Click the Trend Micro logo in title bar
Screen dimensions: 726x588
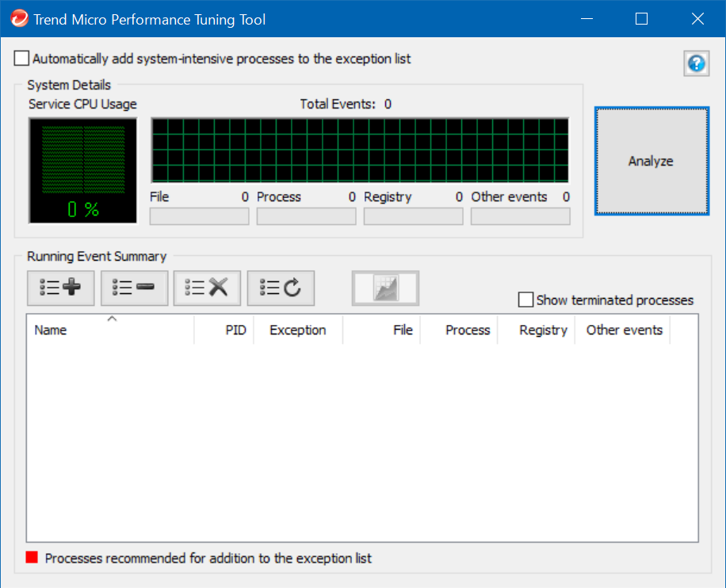click(20, 19)
